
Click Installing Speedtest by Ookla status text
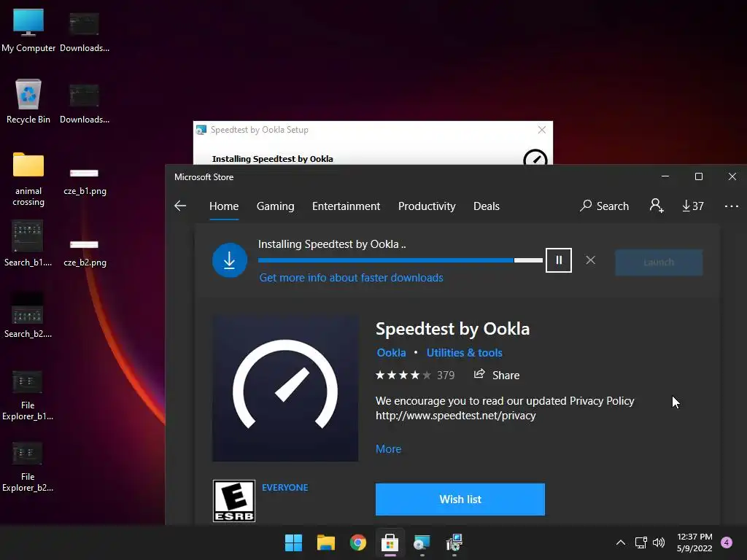(x=332, y=244)
